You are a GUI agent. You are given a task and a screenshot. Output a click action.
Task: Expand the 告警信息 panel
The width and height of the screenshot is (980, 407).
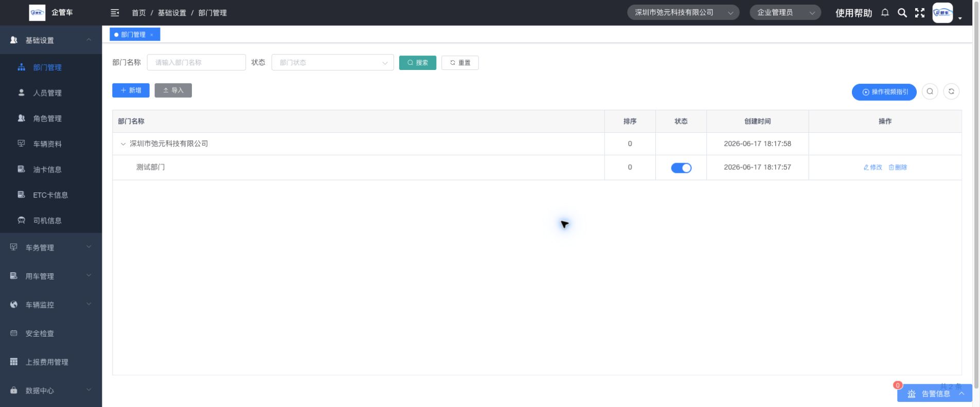(x=934, y=394)
